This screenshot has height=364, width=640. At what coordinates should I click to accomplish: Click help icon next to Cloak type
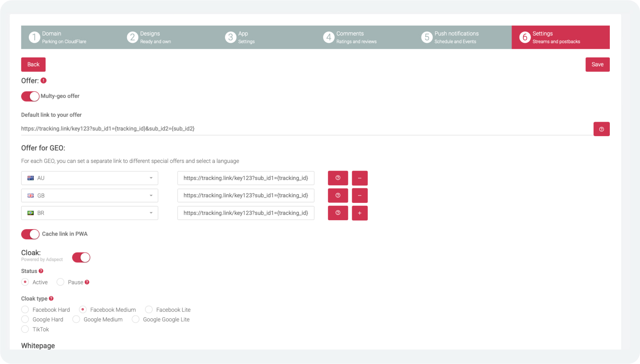coord(51,299)
